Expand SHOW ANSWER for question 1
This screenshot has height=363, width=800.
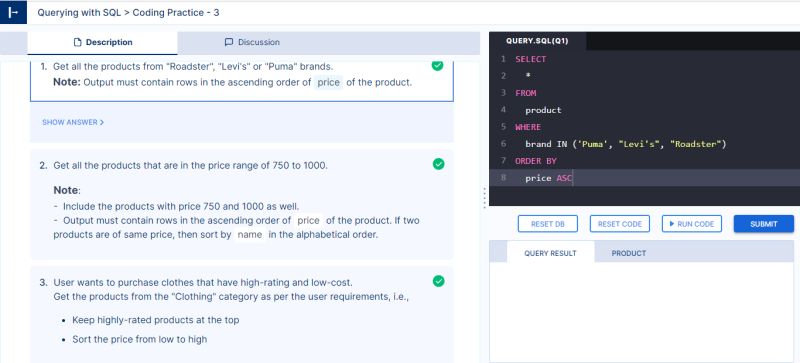[73, 123]
